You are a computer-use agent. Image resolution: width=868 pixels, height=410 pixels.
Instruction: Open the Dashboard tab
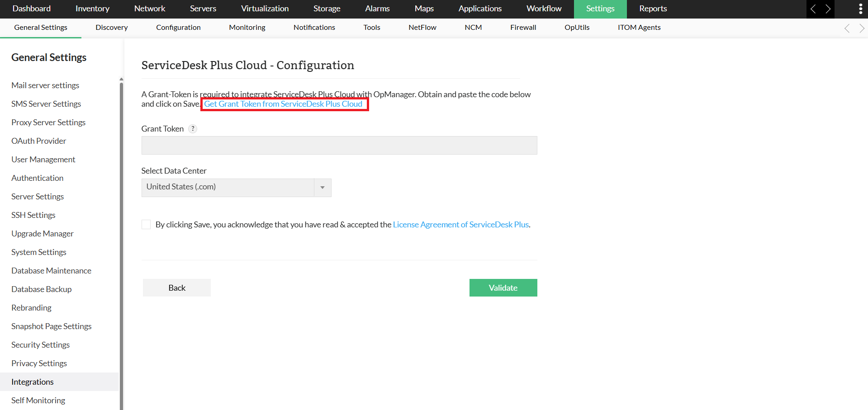click(x=32, y=9)
